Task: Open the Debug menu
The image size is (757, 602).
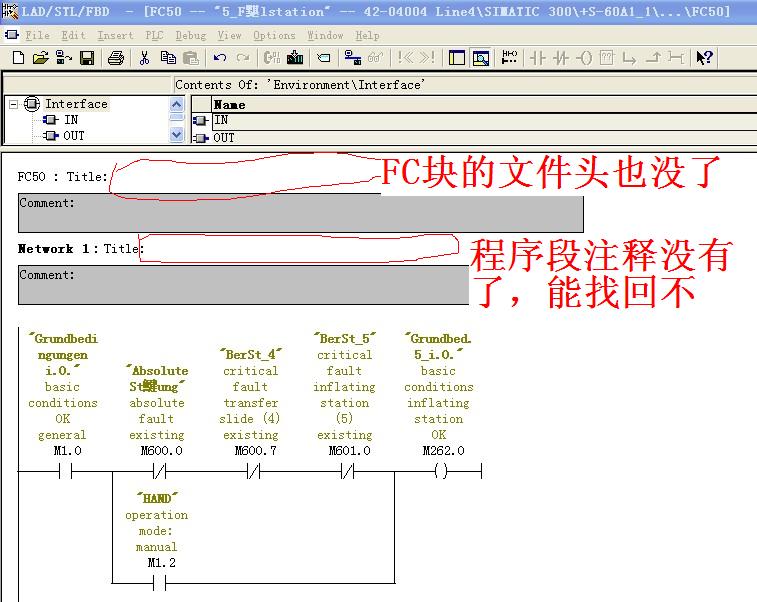Action: (x=191, y=36)
